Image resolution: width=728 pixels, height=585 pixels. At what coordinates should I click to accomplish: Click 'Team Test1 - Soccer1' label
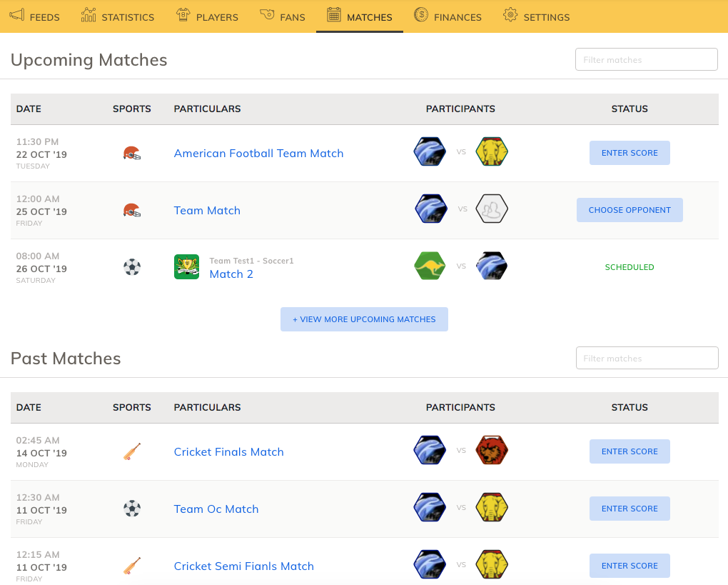coord(252,261)
